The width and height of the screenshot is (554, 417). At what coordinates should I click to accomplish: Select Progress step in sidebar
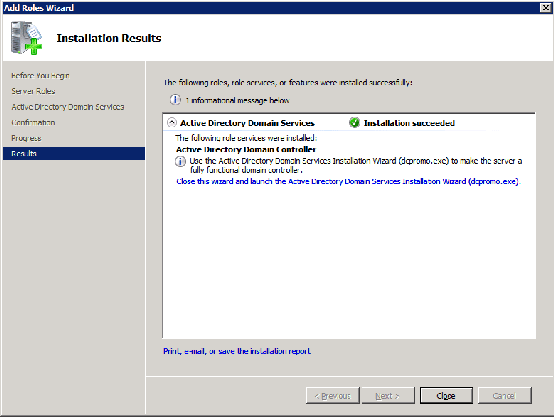tap(26, 138)
